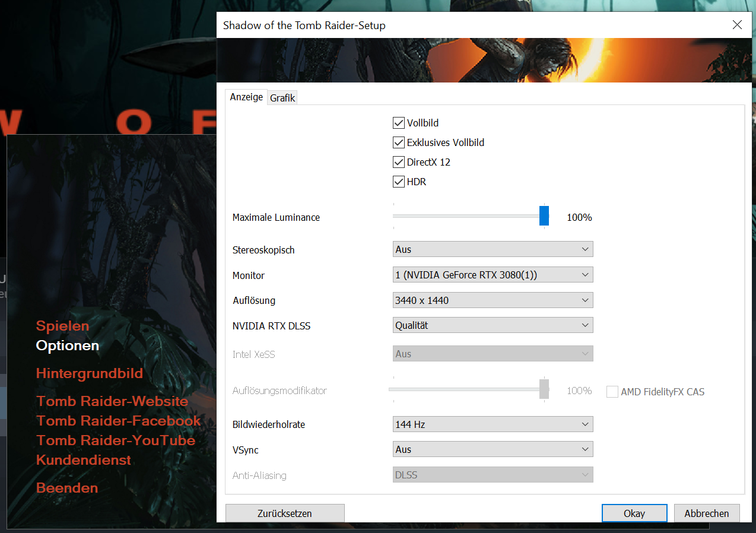Toggle the Exklusives Vollbild checkbox
The height and width of the screenshot is (533, 756).
(399, 142)
